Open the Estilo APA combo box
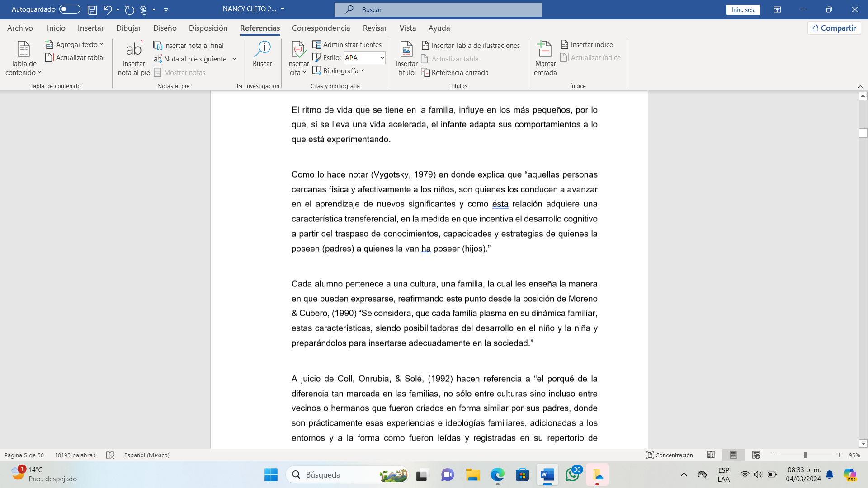868x488 pixels. [x=364, y=57]
